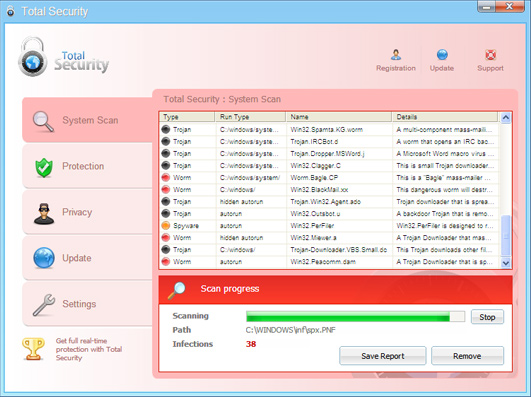
Task: Click red icon on Win32.Miewer.a row
Action: [166, 237]
